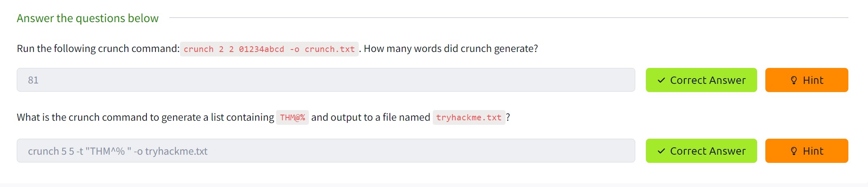Click the checkmark icon beside the 81 answer
Viewport: 868px width, 187px height.
click(x=661, y=80)
